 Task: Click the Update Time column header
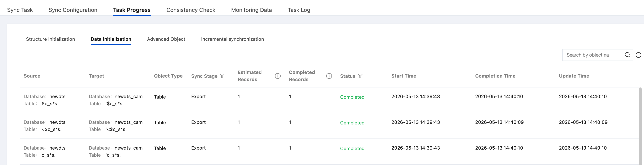[574, 76]
